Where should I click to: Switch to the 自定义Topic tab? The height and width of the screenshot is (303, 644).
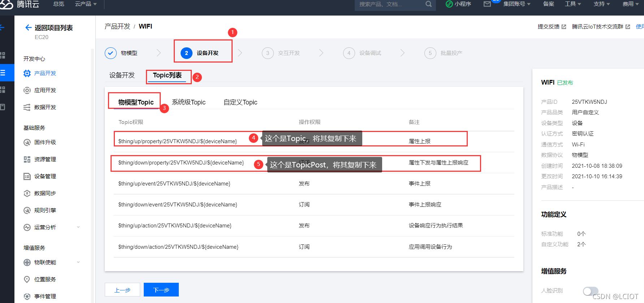tap(241, 102)
